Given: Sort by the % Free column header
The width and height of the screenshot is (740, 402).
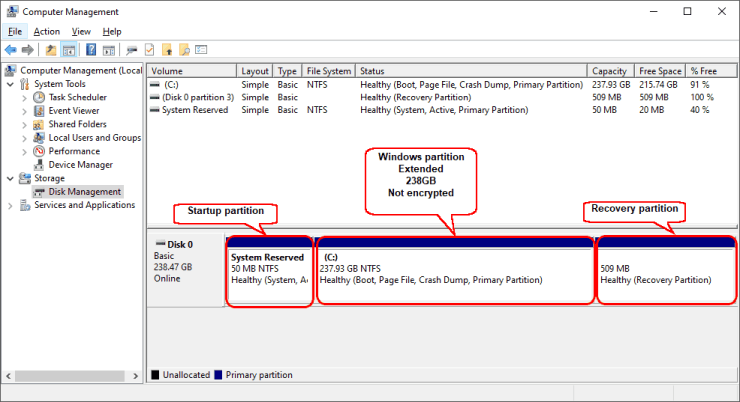Looking at the screenshot, I should point(711,71).
